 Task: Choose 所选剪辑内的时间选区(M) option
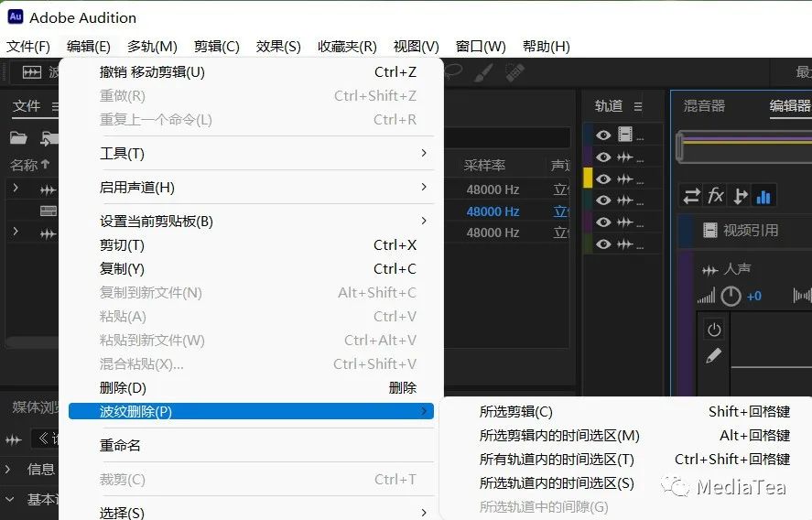tap(634, 436)
